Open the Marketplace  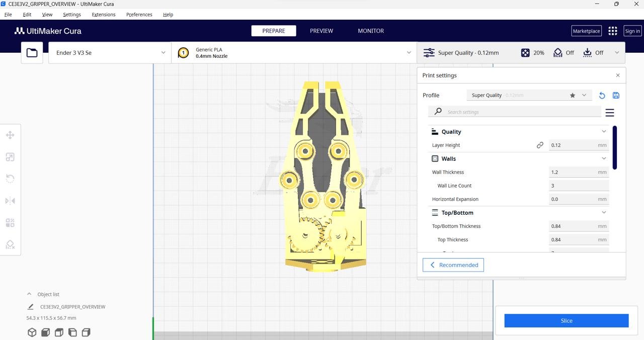click(x=586, y=31)
